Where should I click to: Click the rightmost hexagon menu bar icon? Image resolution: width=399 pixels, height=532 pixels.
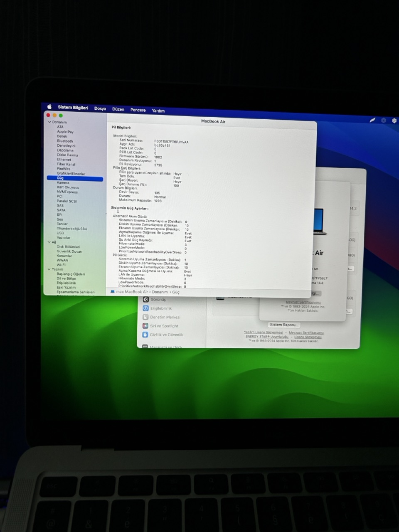pos(394,121)
